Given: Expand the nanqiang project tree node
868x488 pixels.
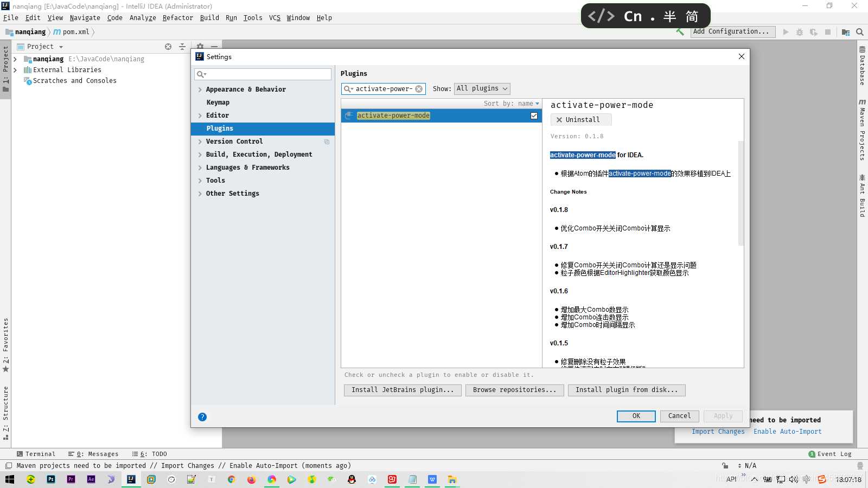Looking at the screenshot, I should [15, 59].
